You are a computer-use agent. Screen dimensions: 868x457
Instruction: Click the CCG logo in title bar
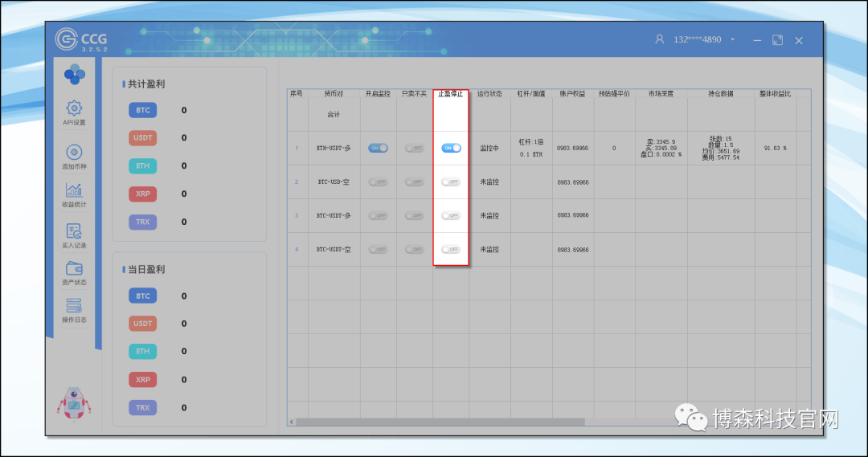[x=81, y=40]
